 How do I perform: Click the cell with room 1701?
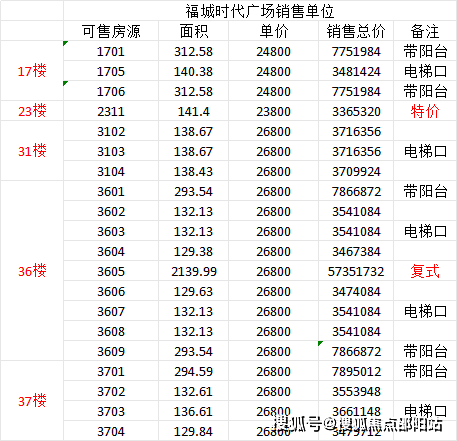tap(111, 51)
